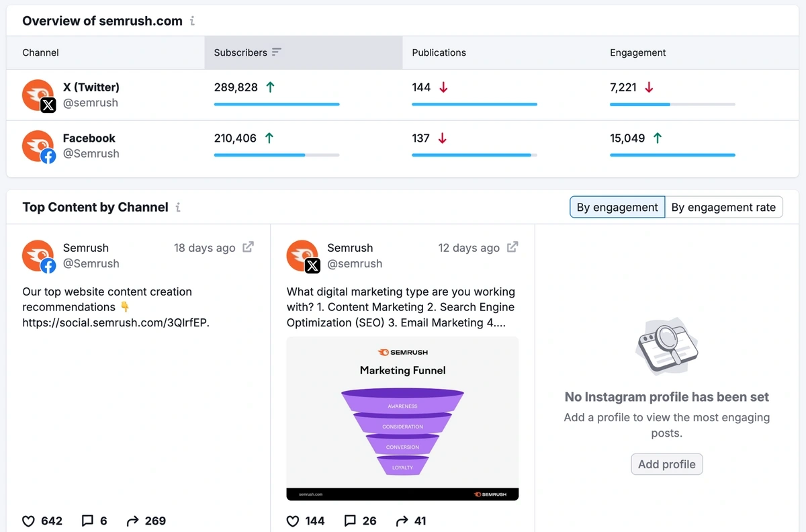Click the @semrush handle under X (Twitter)
This screenshot has width=806, height=532.
pos(91,103)
